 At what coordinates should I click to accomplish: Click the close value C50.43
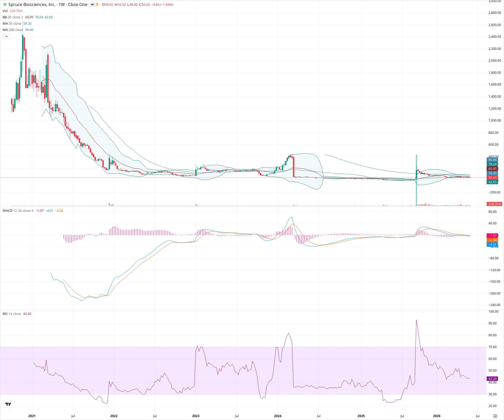[x=144, y=4]
